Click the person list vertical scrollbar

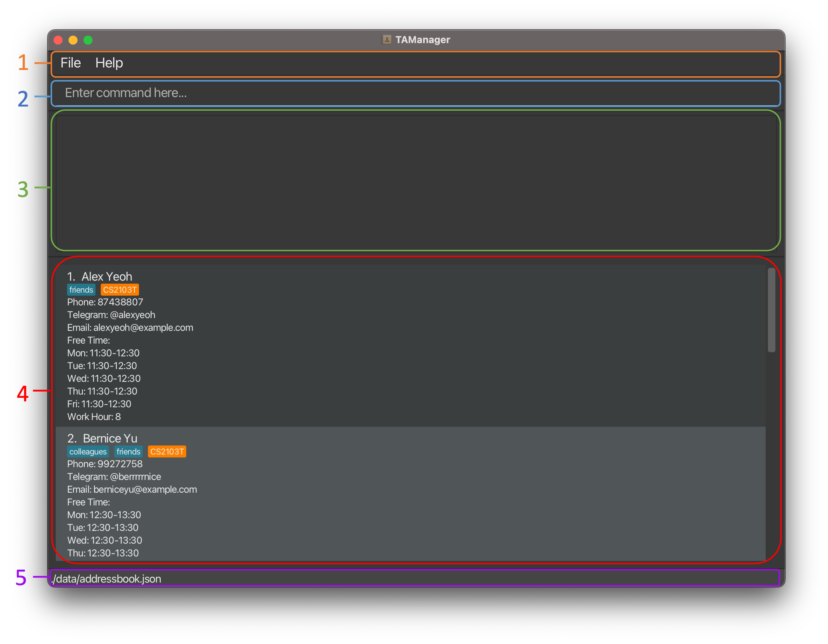[x=771, y=310]
